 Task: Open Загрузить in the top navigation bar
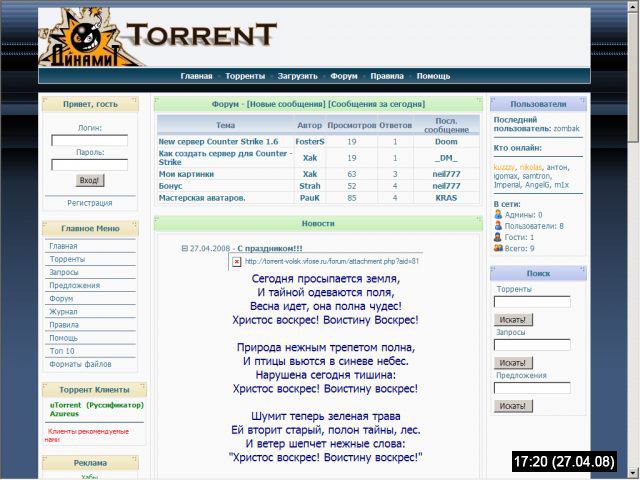click(x=297, y=76)
